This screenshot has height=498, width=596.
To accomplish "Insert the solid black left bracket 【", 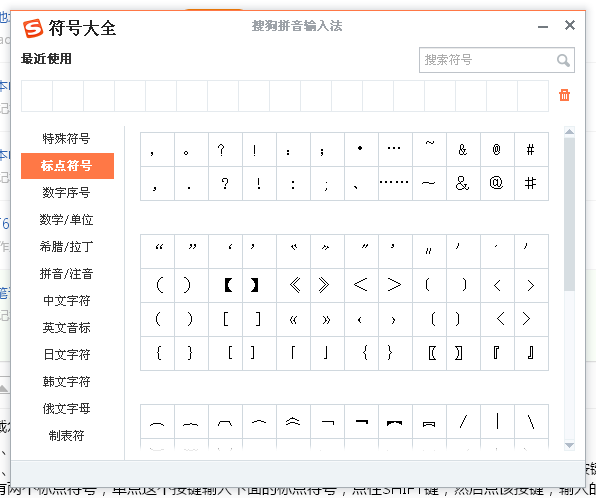I will point(225,285).
